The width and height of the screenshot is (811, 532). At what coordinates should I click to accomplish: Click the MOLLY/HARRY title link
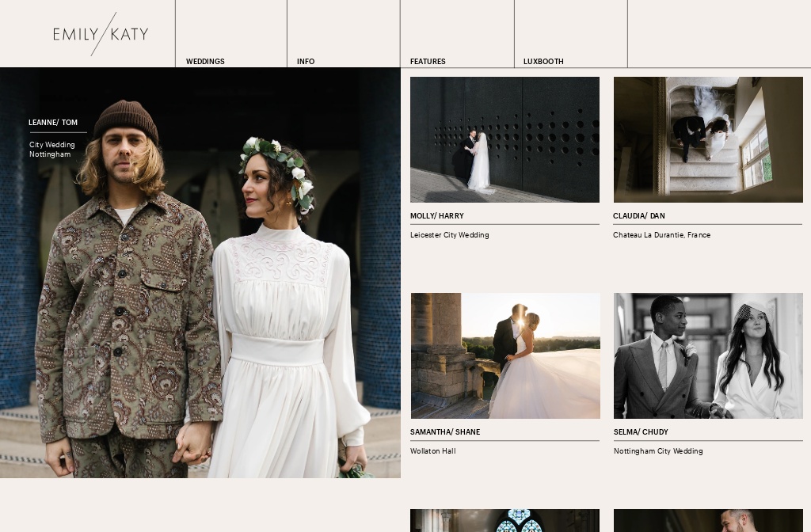(436, 216)
